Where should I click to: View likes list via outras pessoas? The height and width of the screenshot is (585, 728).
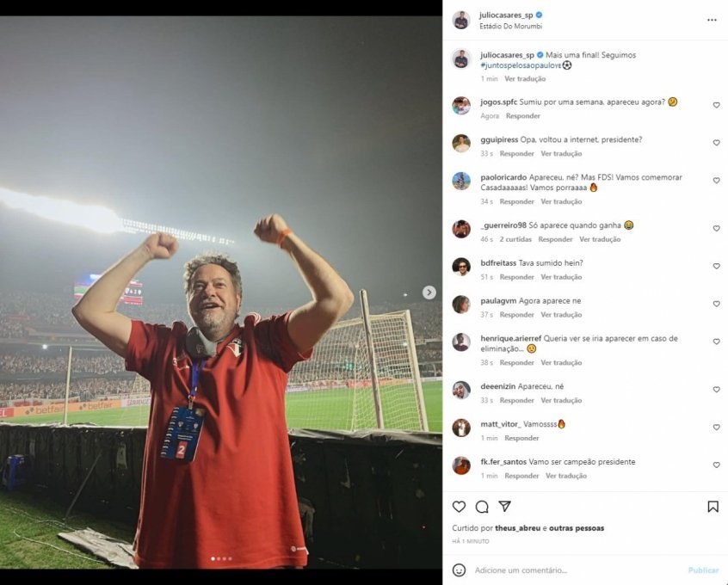578,528
